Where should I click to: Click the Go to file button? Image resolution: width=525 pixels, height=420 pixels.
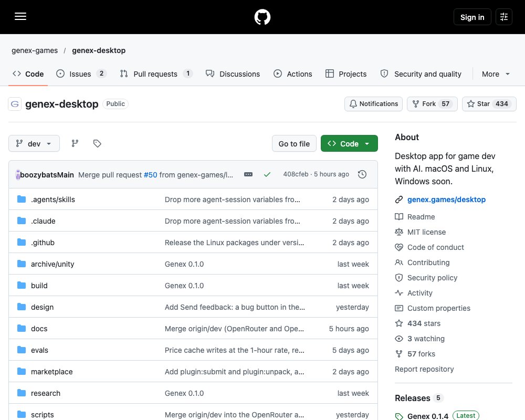tap(294, 143)
